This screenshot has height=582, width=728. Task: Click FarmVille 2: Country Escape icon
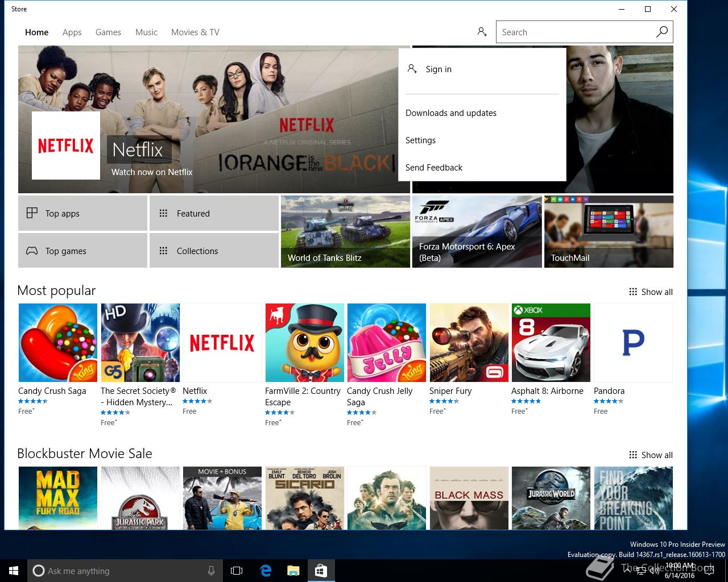tap(304, 343)
